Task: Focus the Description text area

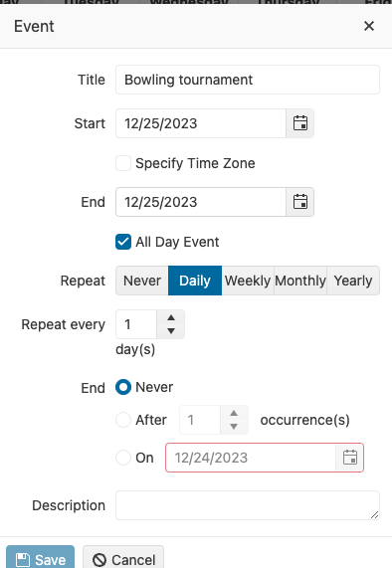Action: [248, 505]
